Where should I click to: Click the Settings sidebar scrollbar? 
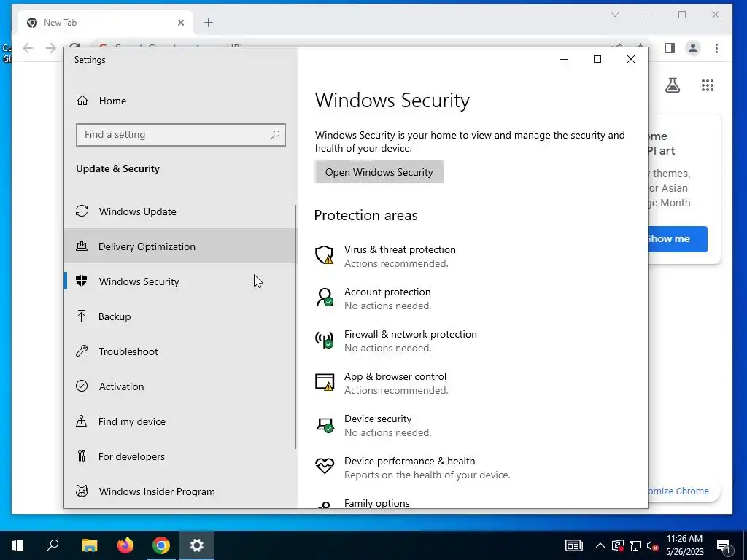(295, 327)
